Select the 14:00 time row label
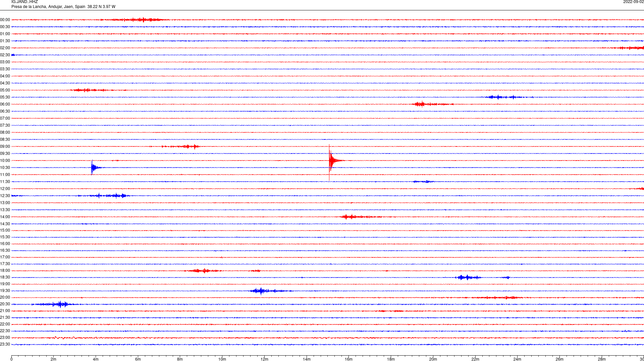 coord(5,217)
